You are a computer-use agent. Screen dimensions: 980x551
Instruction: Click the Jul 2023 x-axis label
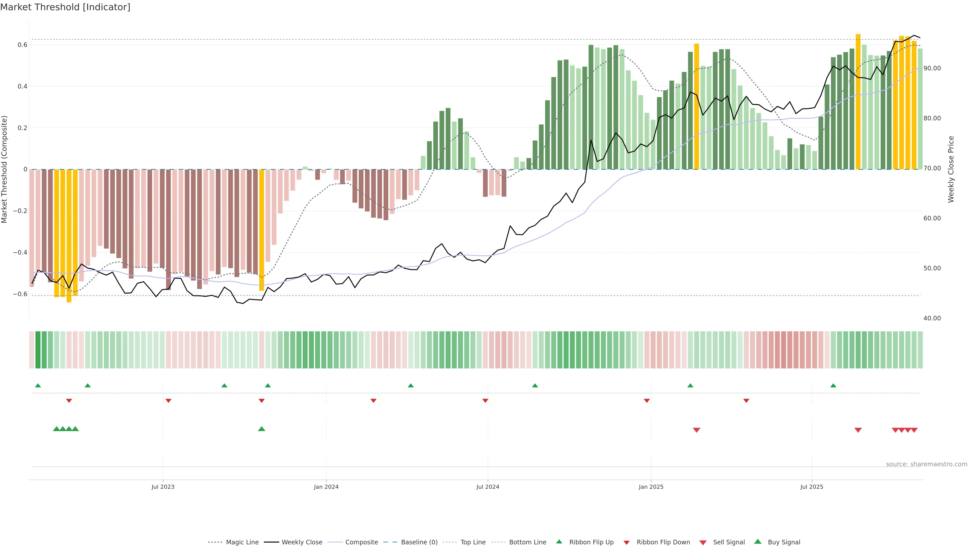(x=163, y=487)
